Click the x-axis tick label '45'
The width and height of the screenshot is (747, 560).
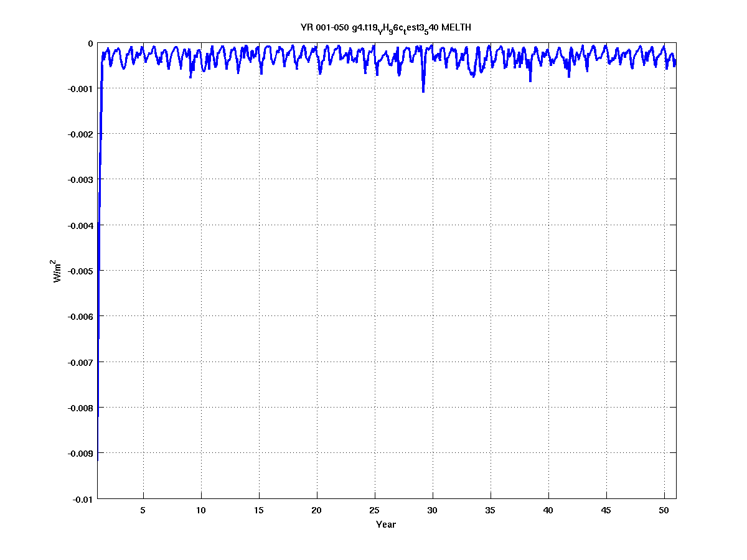tap(606, 510)
